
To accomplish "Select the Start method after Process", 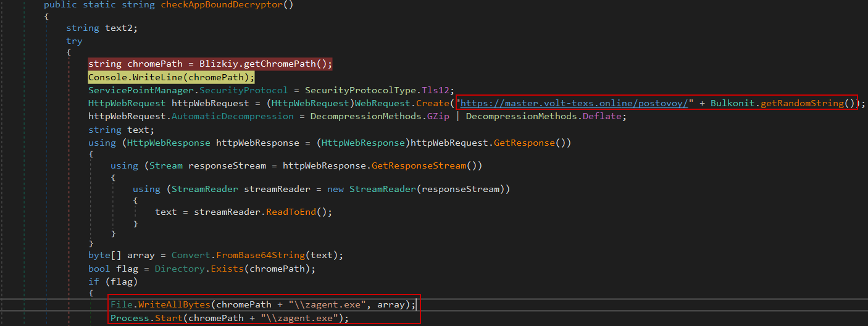I will (169, 318).
